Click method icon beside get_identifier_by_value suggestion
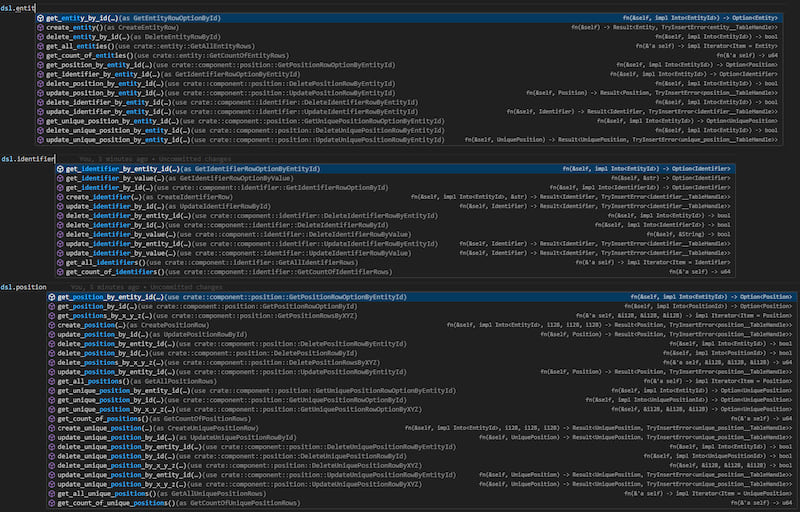800x512 pixels. [61, 178]
